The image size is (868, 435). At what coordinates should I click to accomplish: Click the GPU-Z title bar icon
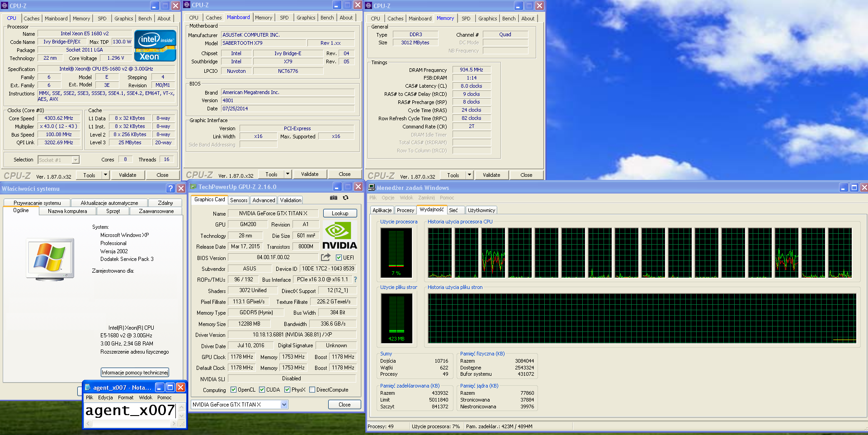coord(193,186)
